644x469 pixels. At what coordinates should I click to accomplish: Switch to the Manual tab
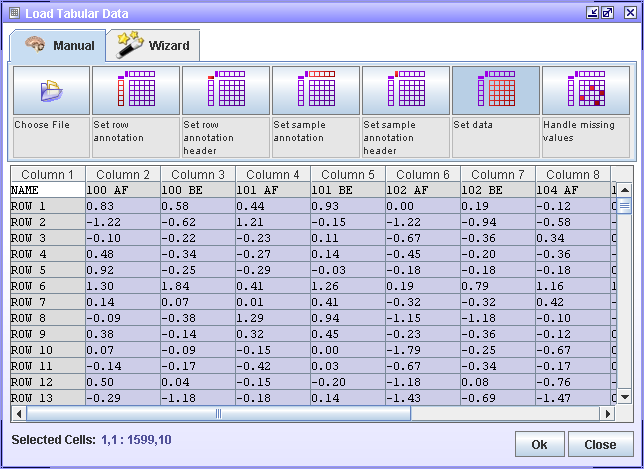point(58,45)
